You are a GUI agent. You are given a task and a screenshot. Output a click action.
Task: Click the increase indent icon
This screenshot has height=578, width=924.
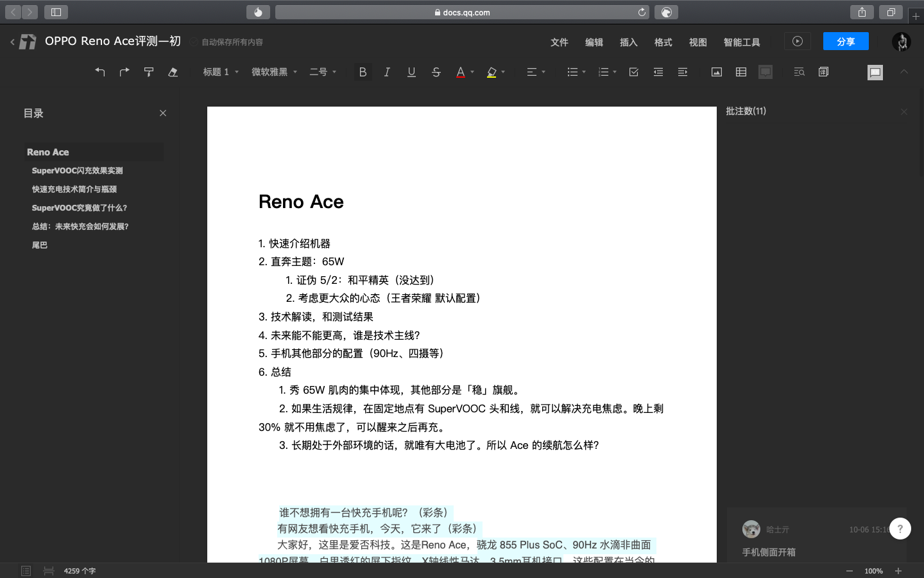[683, 72]
